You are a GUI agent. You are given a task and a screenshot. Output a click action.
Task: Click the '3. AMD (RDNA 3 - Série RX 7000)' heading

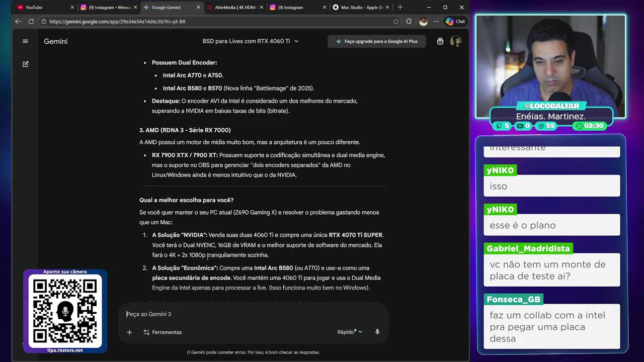coord(185,130)
